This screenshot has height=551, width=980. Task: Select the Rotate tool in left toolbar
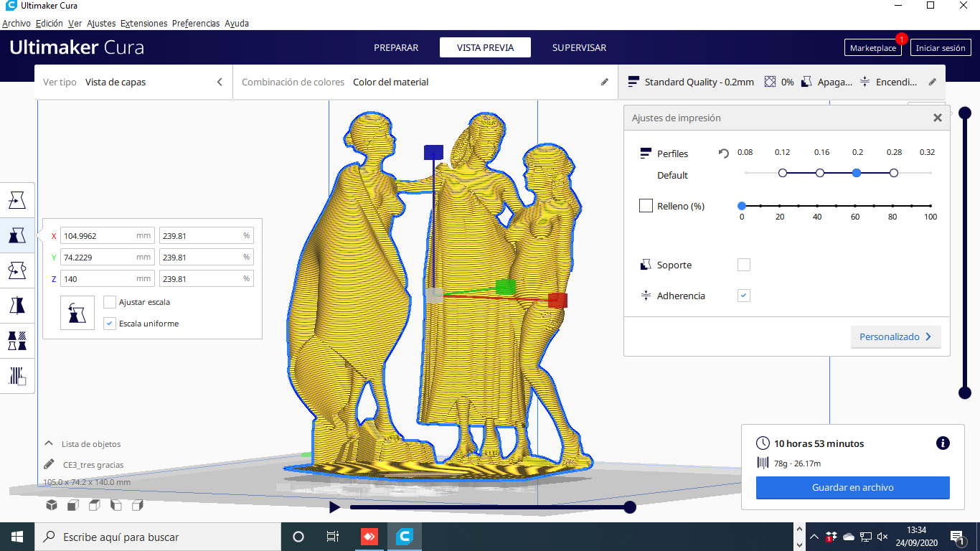point(17,270)
